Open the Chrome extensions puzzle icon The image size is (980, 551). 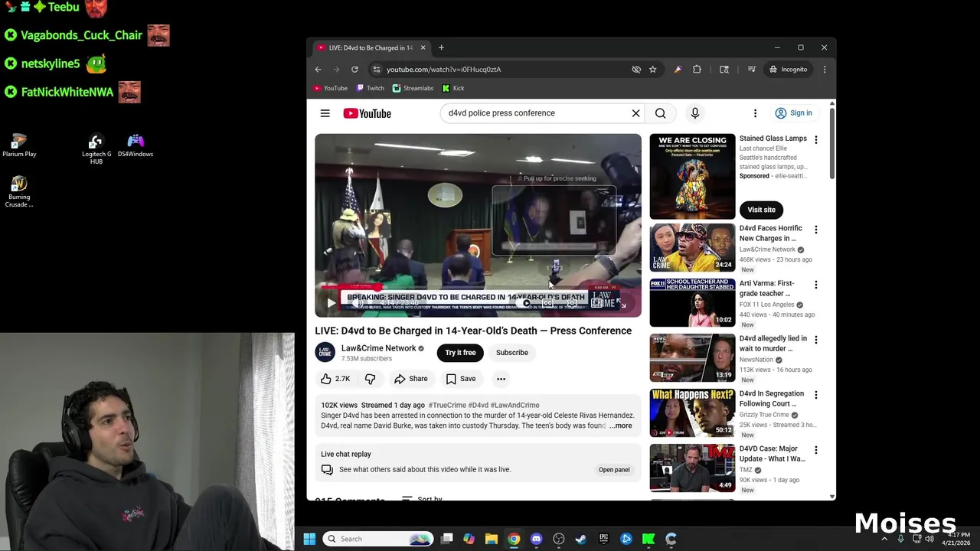click(x=697, y=69)
